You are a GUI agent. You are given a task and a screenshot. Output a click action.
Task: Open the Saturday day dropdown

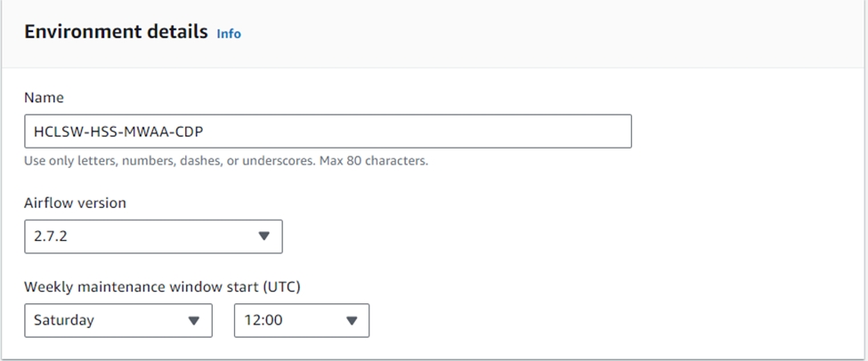(x=118, y=321)
